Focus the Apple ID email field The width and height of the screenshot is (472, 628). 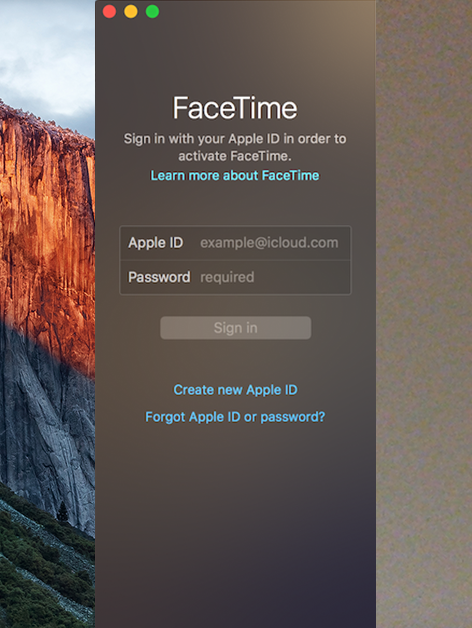pyautogui.click(x=269, y=243)
